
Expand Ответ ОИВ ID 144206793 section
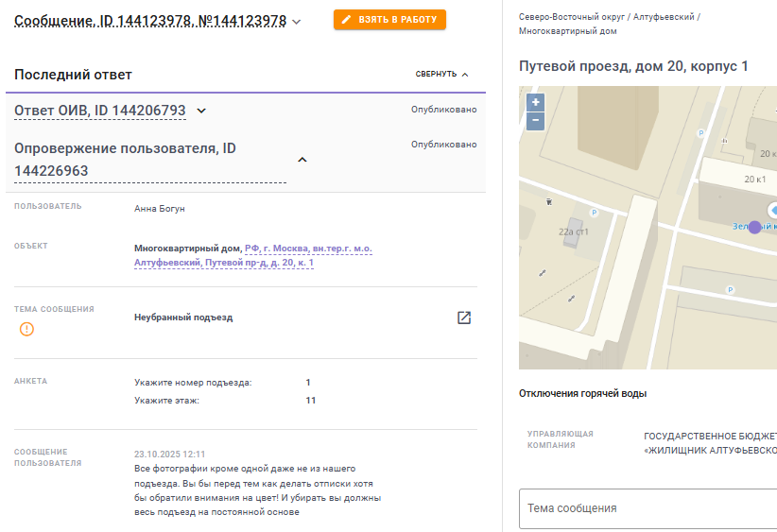pos(201,111)
